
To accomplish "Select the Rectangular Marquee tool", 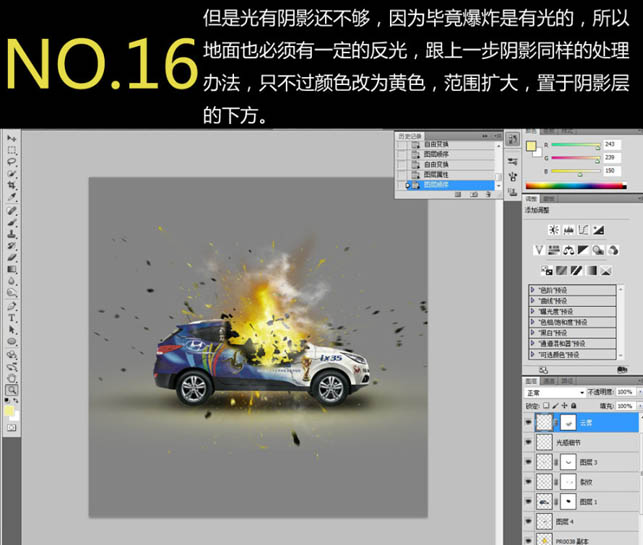I will [x=11, y=150].
